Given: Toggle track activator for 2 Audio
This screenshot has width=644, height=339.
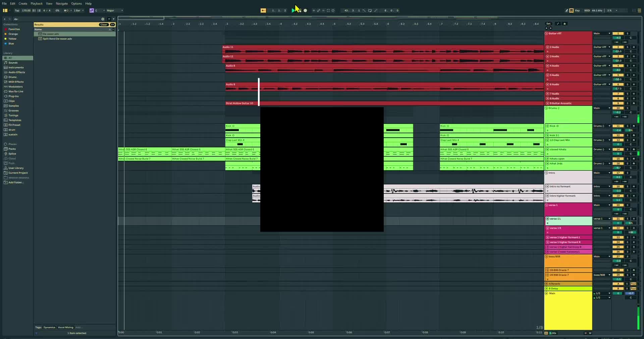Looking at the screenshot, I should [x=618, y=47].
